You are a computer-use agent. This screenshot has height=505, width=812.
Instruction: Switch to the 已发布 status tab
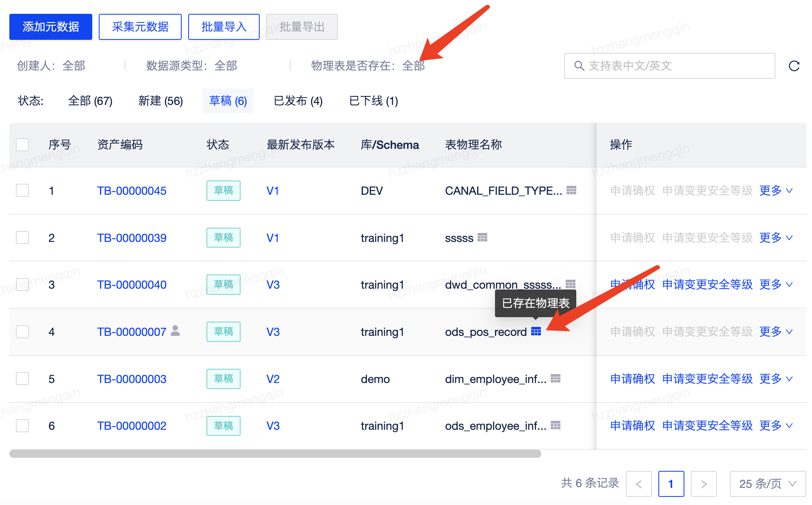coord(297,101)
